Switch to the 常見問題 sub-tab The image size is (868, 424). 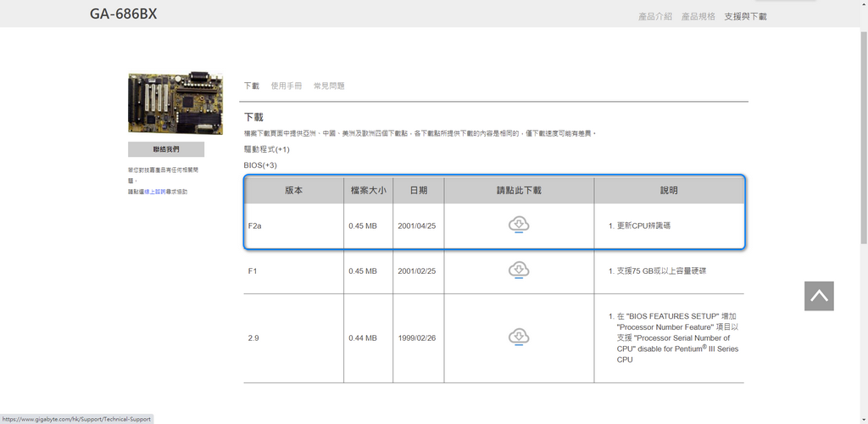[x=329, y=86]
